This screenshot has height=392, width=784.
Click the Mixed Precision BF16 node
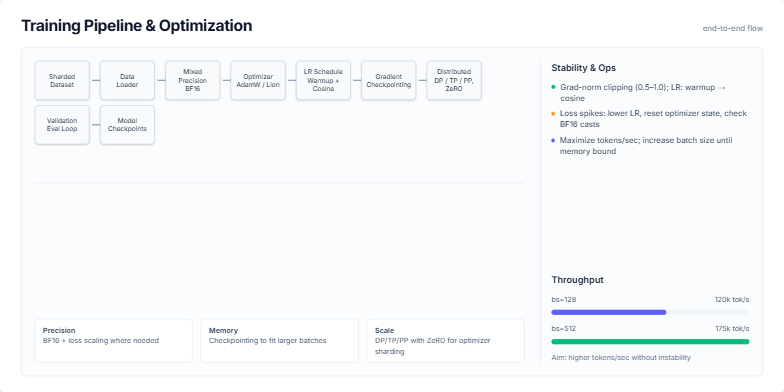click(x=192, y=80)
